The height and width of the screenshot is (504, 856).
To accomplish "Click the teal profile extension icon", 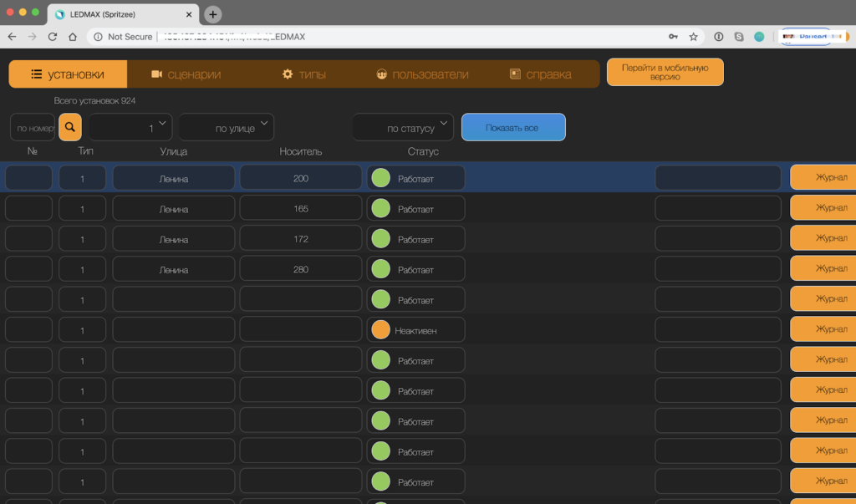I will (759, 37).
